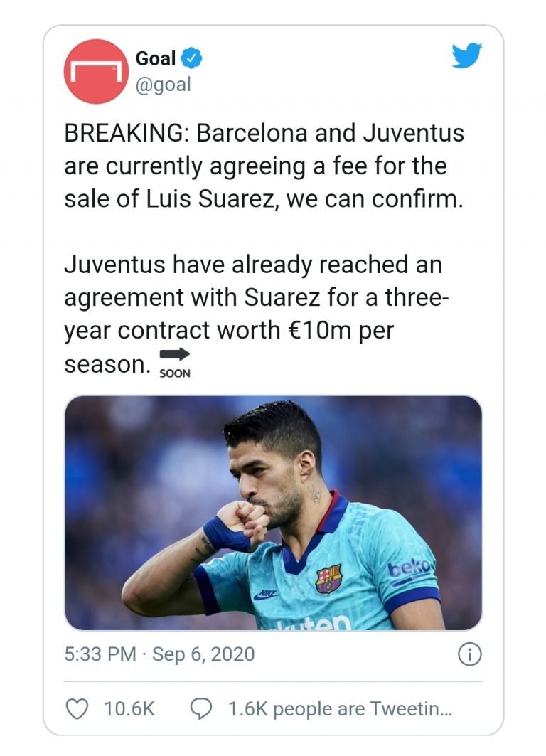
Task: Open the Luis Suarez photo
Action: 273,513
